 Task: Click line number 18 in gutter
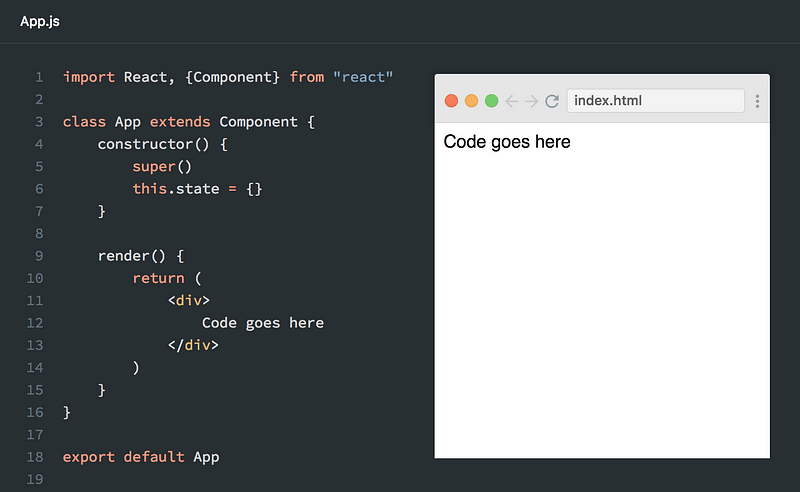tap(35, 457)
